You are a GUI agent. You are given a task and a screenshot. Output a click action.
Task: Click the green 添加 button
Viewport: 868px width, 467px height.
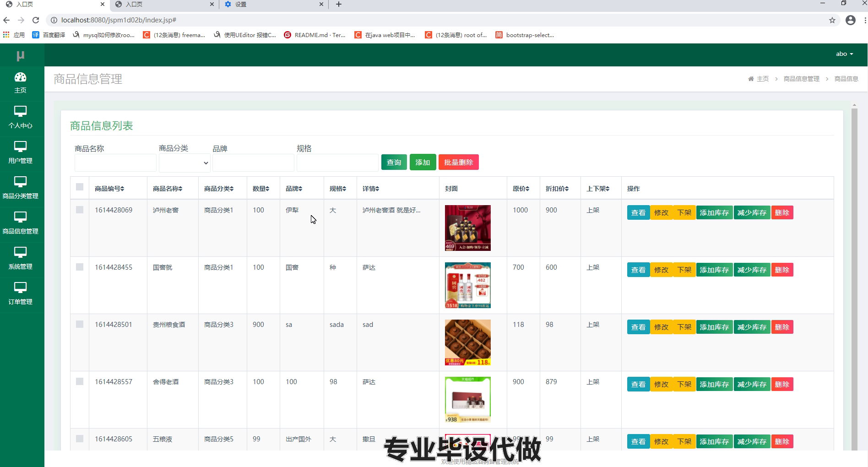pos(423,162)
